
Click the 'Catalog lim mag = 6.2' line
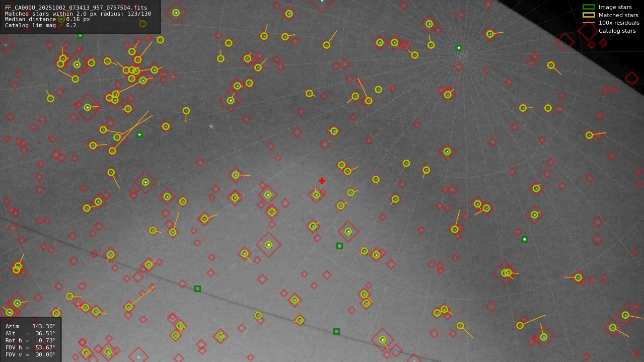41,25
